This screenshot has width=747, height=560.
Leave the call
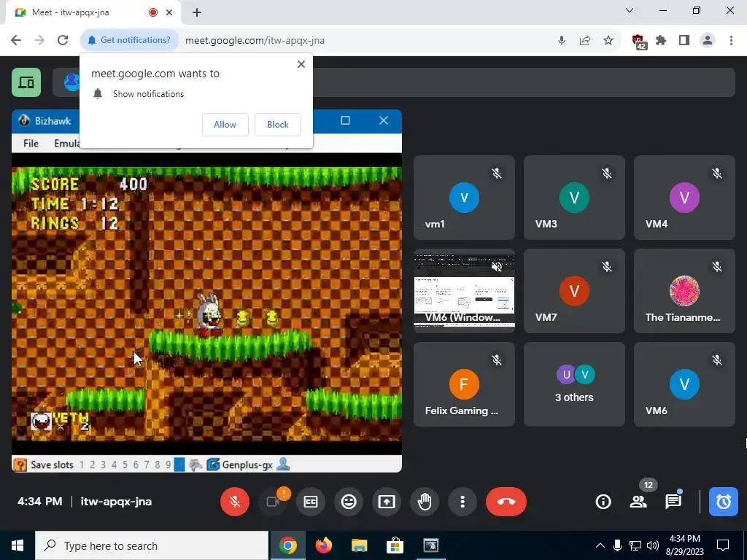tap(506, 502)
